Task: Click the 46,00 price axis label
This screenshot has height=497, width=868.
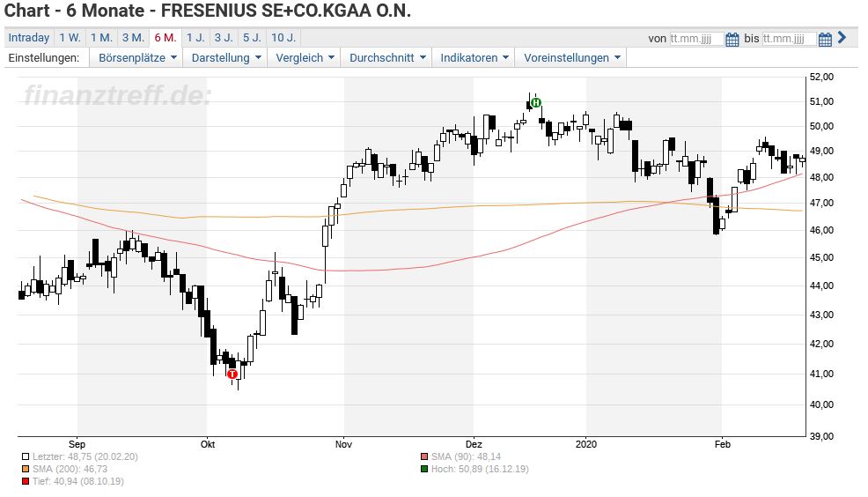Action: pos(821,230)
